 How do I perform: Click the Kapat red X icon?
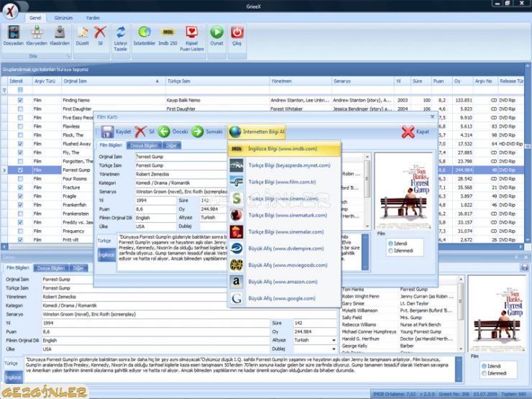(x=408, y=132)
